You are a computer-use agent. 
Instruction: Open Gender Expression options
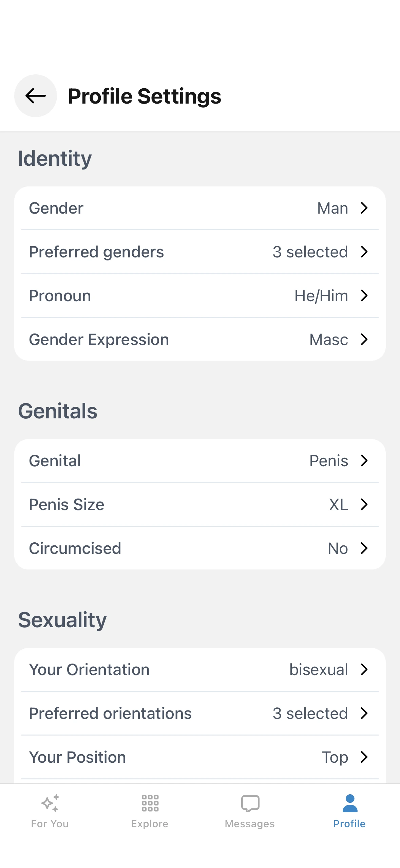point(200,339)
